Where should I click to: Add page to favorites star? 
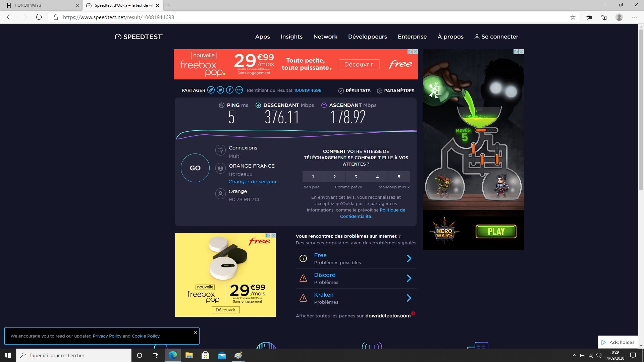point(573,17)
